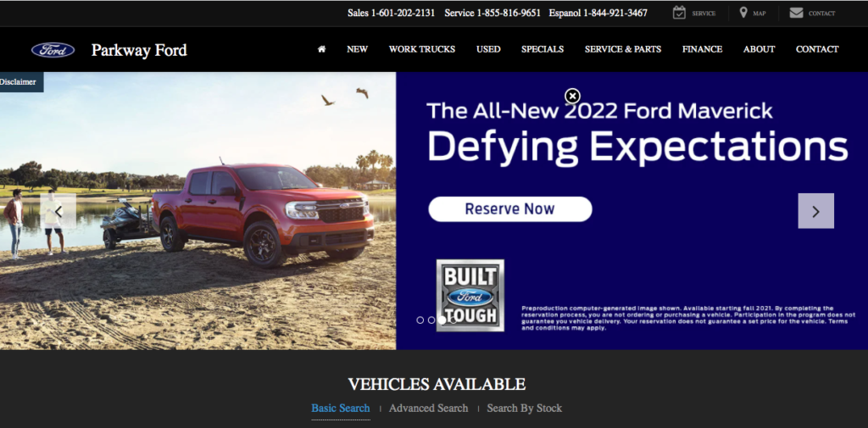Click the Contact envelope icon

[x=796, y=13]
